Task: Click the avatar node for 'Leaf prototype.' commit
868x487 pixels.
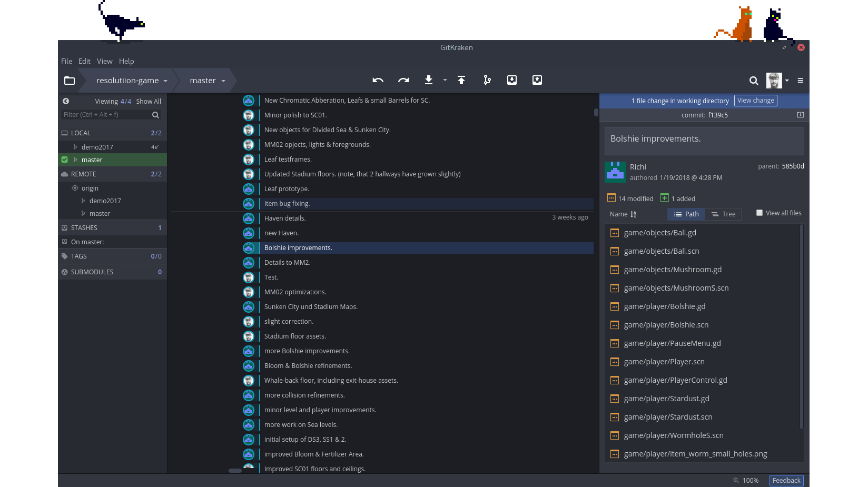Action: tap(249, 188)
